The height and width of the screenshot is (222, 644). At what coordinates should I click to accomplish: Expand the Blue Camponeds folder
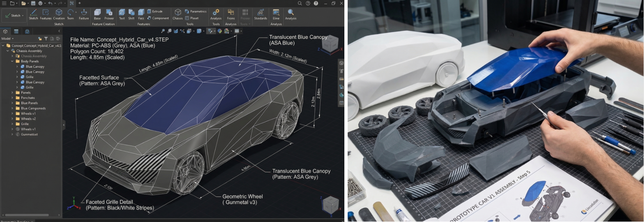12,109
